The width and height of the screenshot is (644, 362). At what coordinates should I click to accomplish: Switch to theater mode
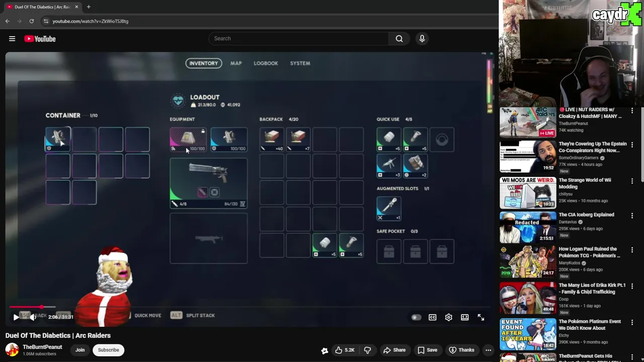click(465, 317)
